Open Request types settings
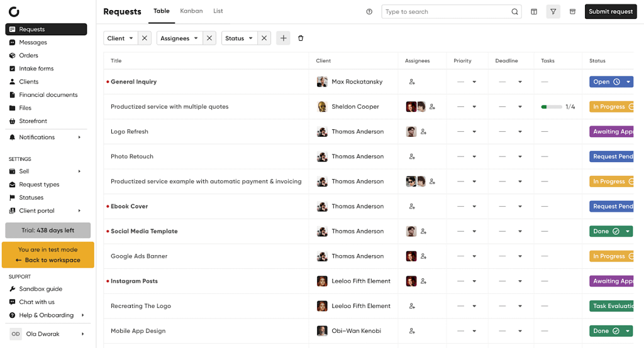644x348 pixels. (39, 185)
